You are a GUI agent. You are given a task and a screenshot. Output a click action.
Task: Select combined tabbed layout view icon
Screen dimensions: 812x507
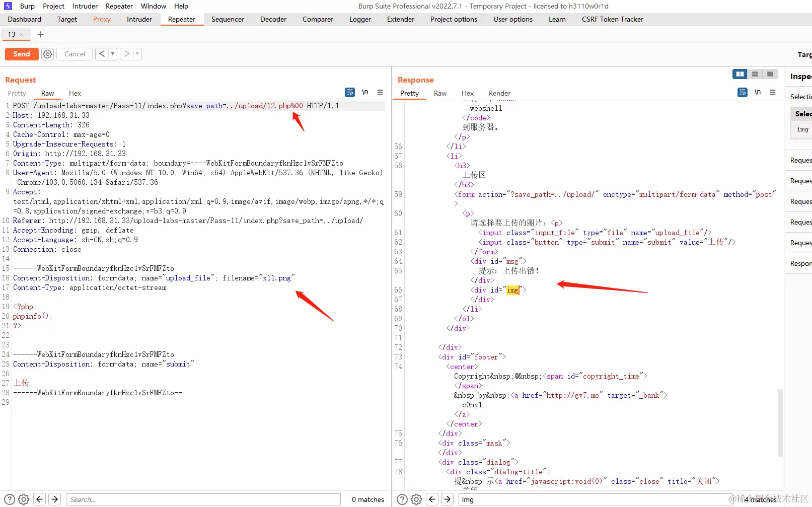tap(770, 74)
